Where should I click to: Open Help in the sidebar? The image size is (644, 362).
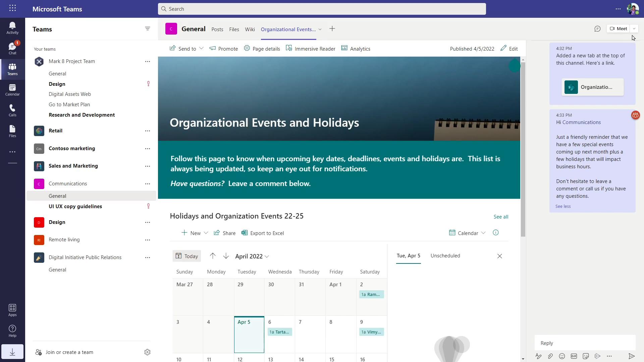coord(12,331)
